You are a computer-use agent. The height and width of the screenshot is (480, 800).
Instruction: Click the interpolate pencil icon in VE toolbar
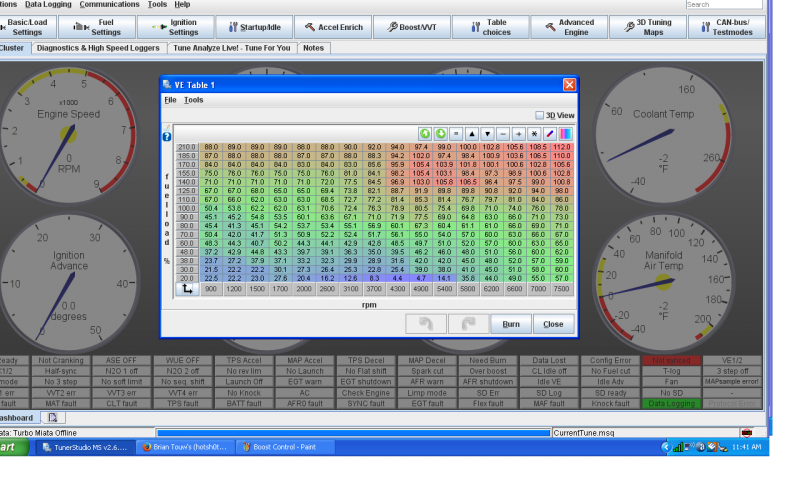549,134
